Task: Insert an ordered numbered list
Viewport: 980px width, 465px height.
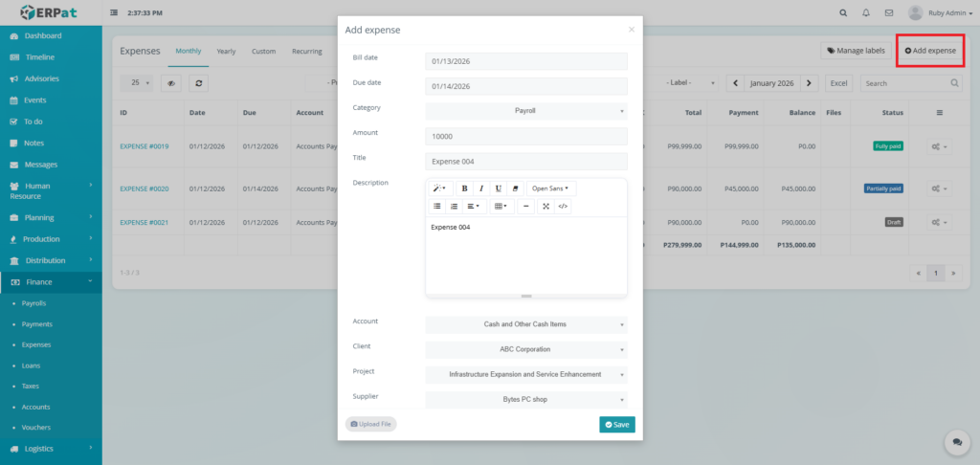Action: (x=454, y=207)
